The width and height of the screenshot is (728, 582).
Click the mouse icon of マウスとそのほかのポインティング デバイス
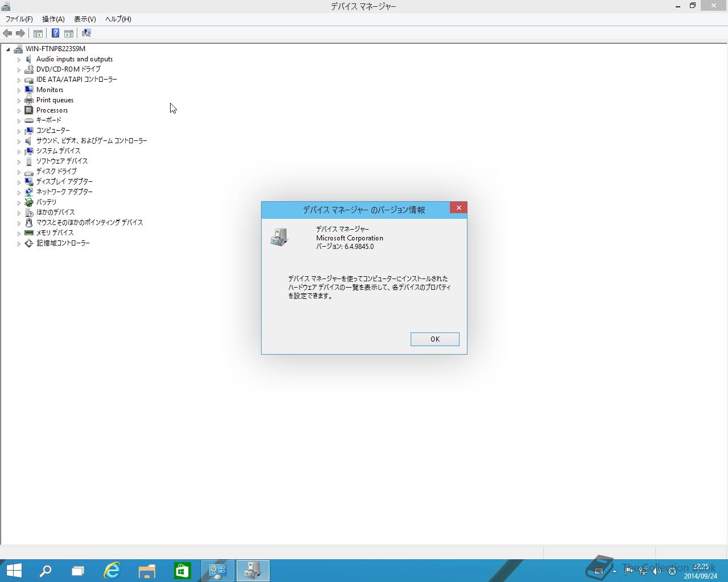pyautogui.click(x=29, y=223)
